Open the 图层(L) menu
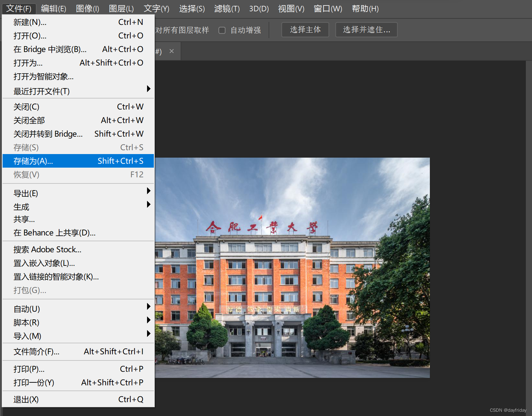The image size is (532, 416). pyautogui.click(x=121, y=8)
